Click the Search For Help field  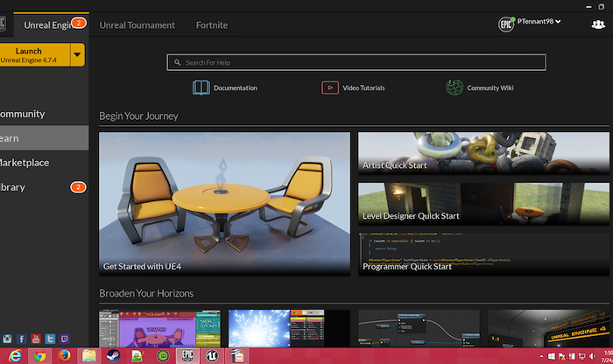356,62
